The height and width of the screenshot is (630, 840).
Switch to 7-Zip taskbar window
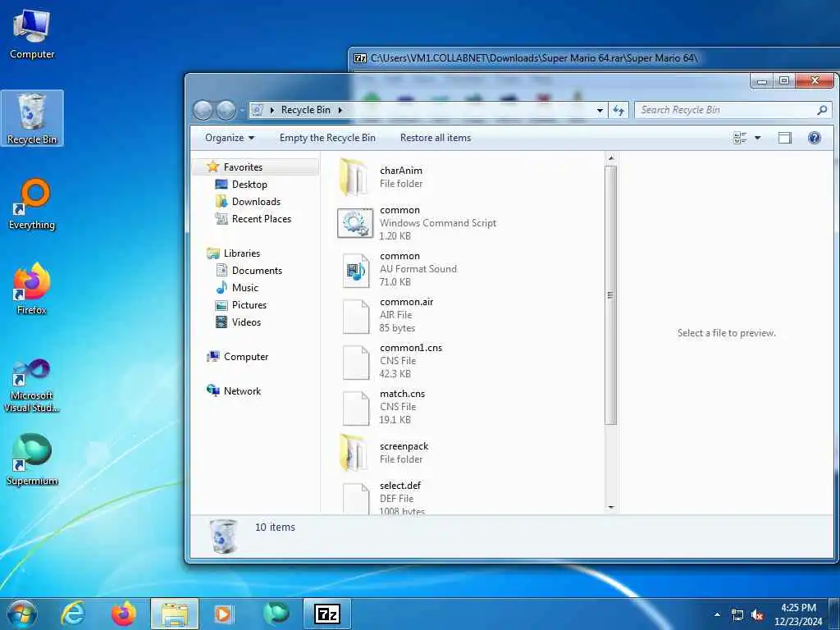click(327, 614)
